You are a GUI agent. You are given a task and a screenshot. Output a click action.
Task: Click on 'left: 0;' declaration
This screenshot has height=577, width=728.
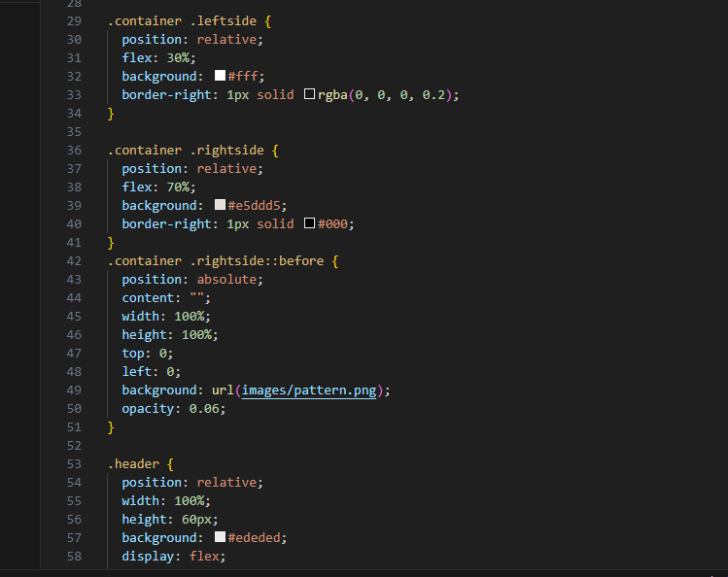click(152, 371)
